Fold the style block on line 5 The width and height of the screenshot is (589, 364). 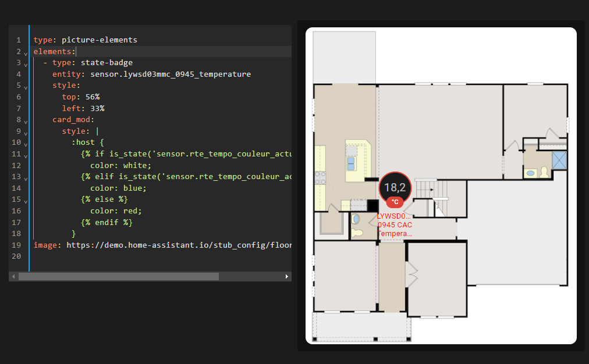(26, 88)
